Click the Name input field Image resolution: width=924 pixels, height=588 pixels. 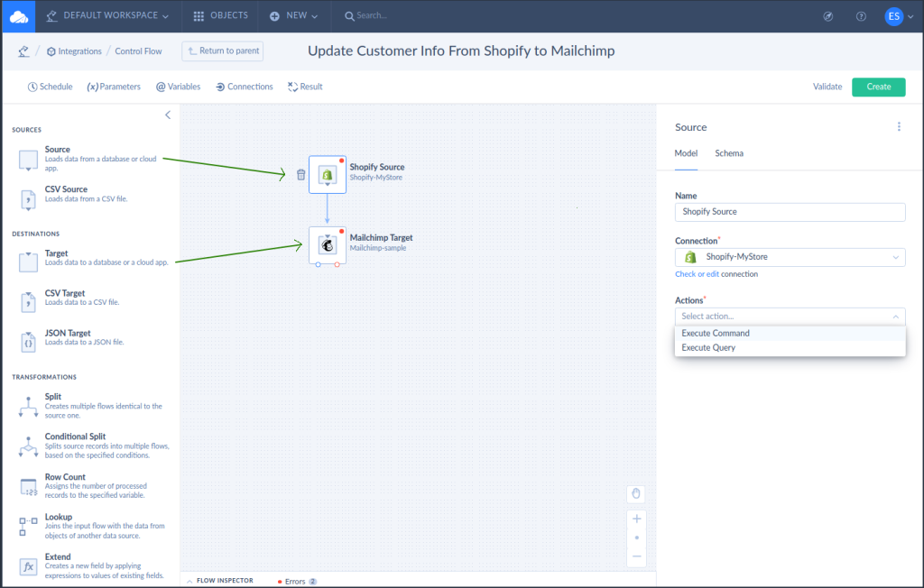click(790, 212)
